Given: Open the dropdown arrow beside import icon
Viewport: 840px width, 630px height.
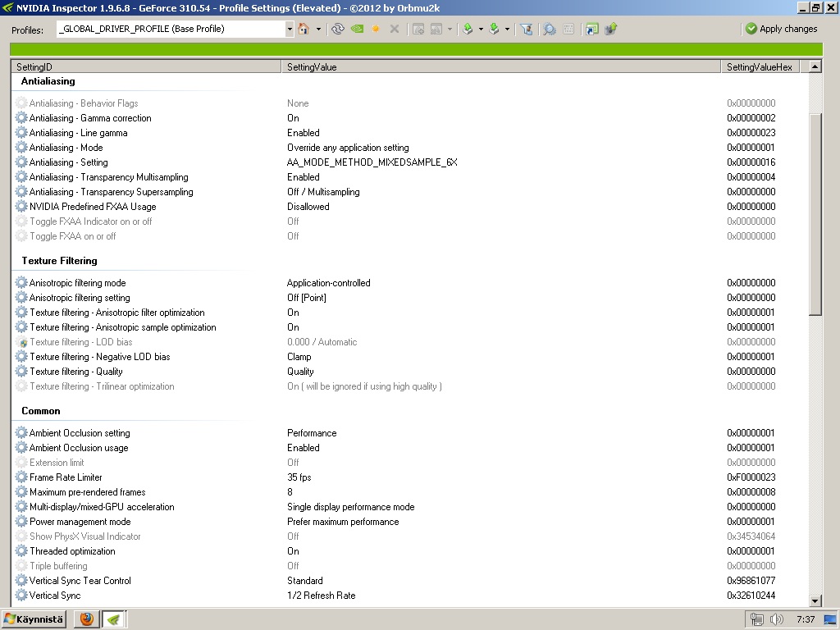Looking at the screenshot, I should click(507, 29).
